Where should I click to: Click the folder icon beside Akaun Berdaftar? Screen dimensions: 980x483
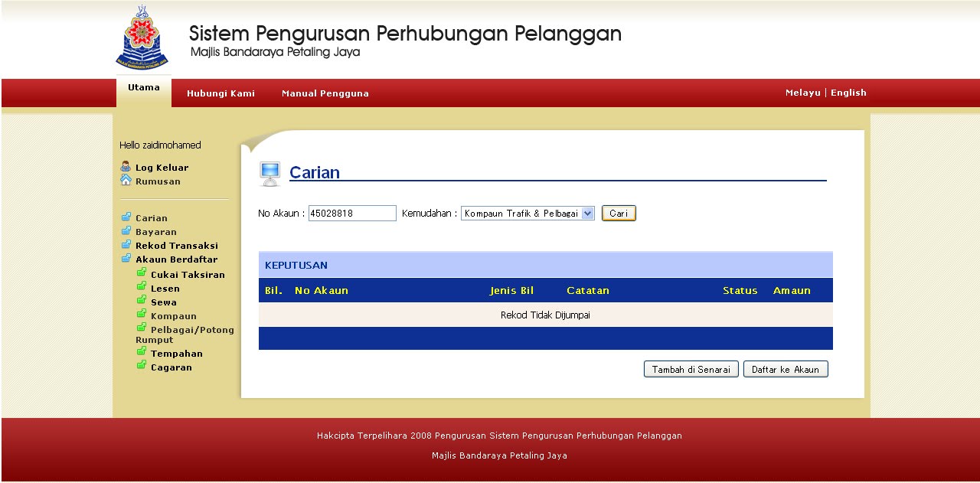point(126,258)
